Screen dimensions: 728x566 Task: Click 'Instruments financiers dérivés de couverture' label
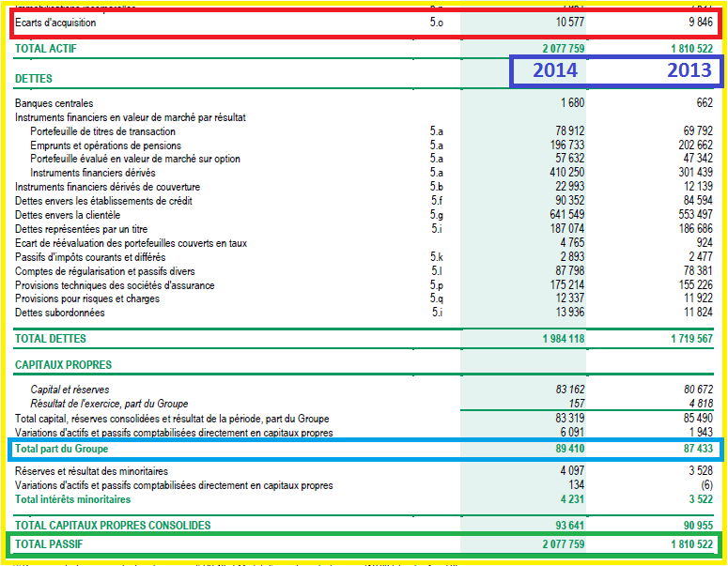[107, 187]
